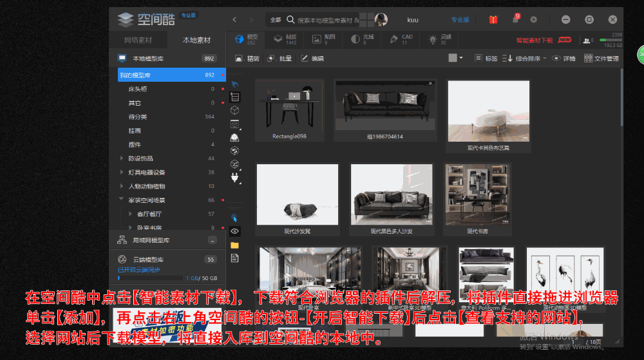Click the document notes icon
The height and width of the screenshot is (360, 644).
(x=234, y=258)
